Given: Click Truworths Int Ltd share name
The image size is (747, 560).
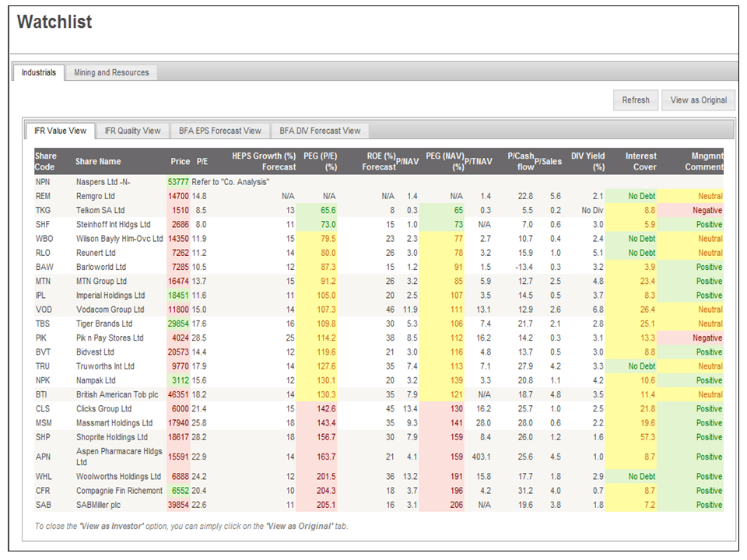Looking at the screenshot, I should pos(105,366).
